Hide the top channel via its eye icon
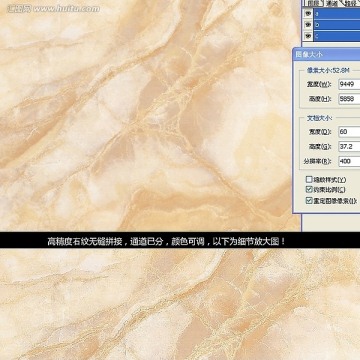The width and height of the screenshot is (360, 360). [x=308, y=14]
